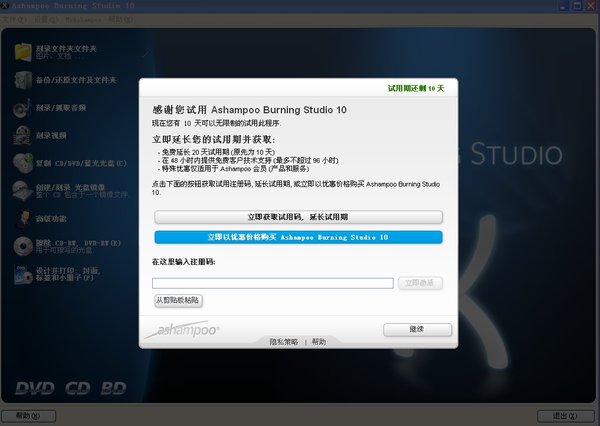Click the 特殊优惠仅适用于 Ashampoo 会员 line
The height and width of the screenshot is (426, 600).
coord(233,169)
